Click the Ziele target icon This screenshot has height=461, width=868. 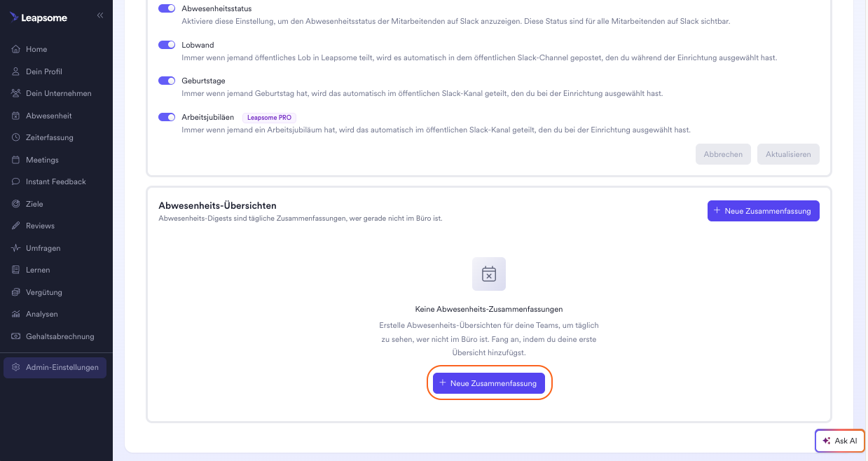[16, 204]
